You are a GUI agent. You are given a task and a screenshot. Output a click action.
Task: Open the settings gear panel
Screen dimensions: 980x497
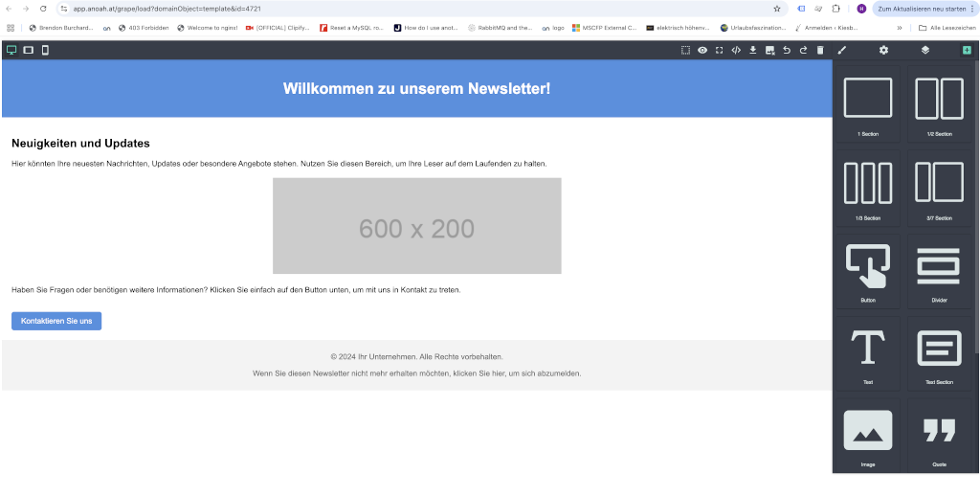[883, 50]
